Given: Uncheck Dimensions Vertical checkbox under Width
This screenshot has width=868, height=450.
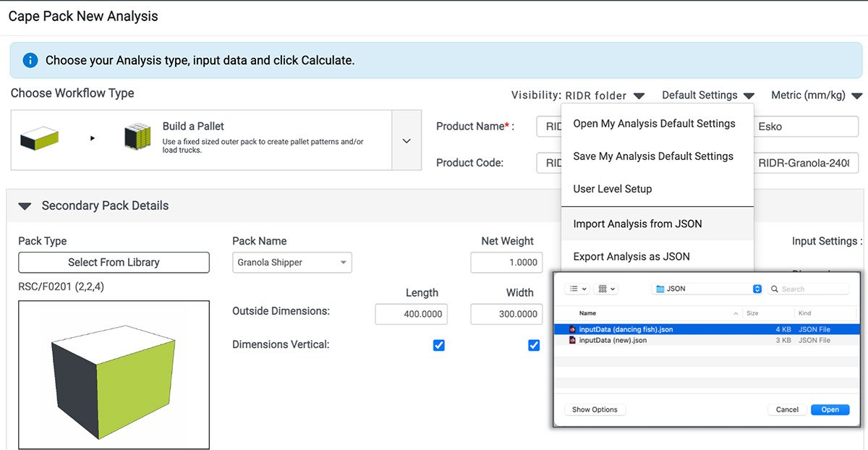Looking at the screenshot, I should (x=534, y=346).
